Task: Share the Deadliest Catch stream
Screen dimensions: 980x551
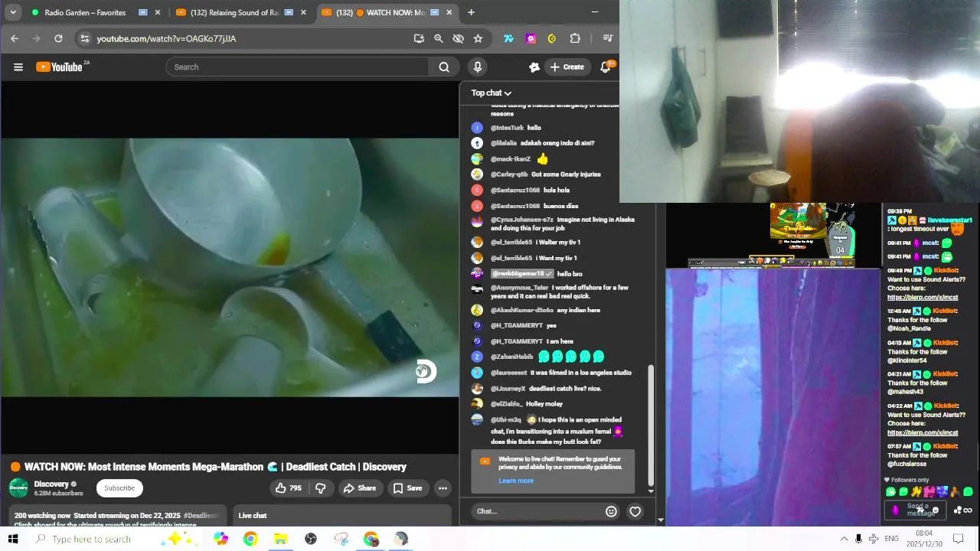Action: point(360,488)
